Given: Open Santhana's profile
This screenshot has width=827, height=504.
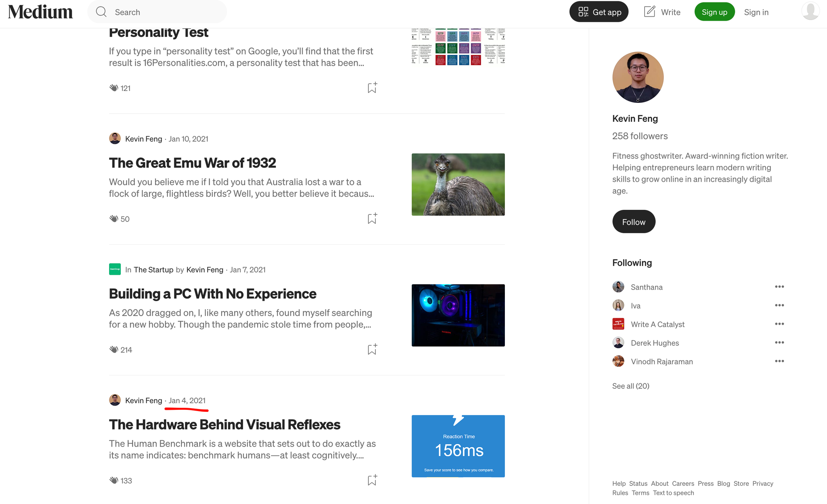Looking at the screenshot, I should (x=647, y=287).
